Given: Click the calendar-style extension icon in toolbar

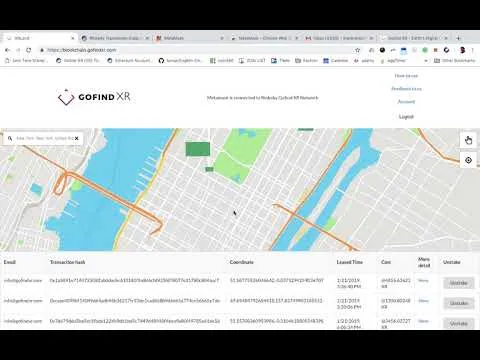Looking at the screenshot, I should (404, 50).
